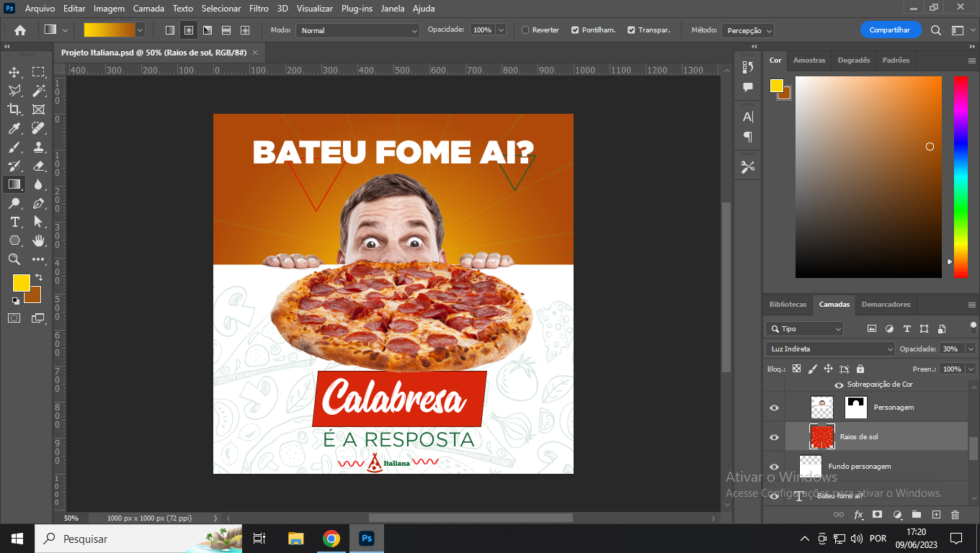
Task: Select the Polygon shape tool
Action: point(14,240)
